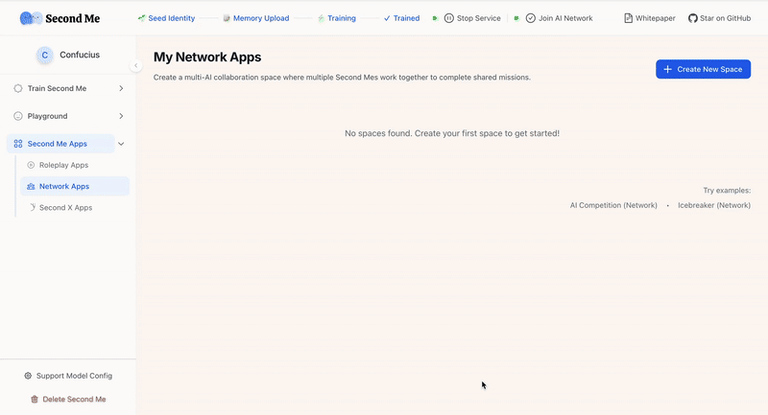This screenshot has width=768, height=415.
Task: Try the Icebreaker (Network) example
Action: [x=714, y=205]
